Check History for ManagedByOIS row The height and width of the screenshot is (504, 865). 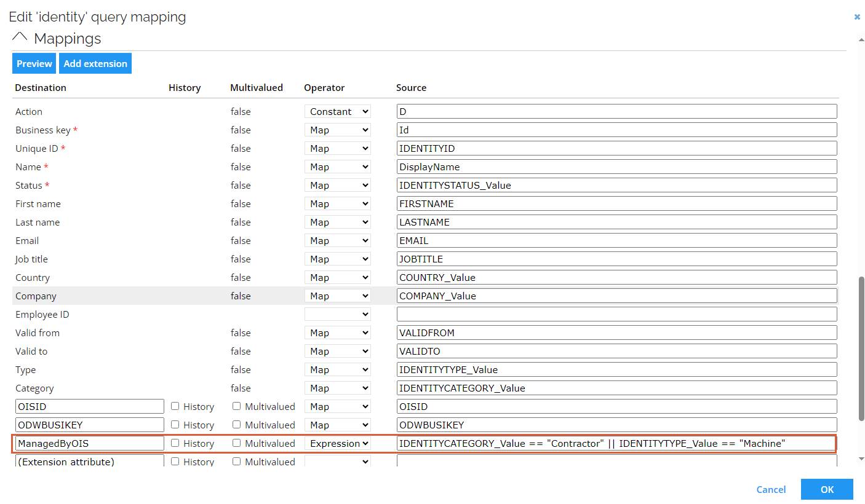coord(175,443)
